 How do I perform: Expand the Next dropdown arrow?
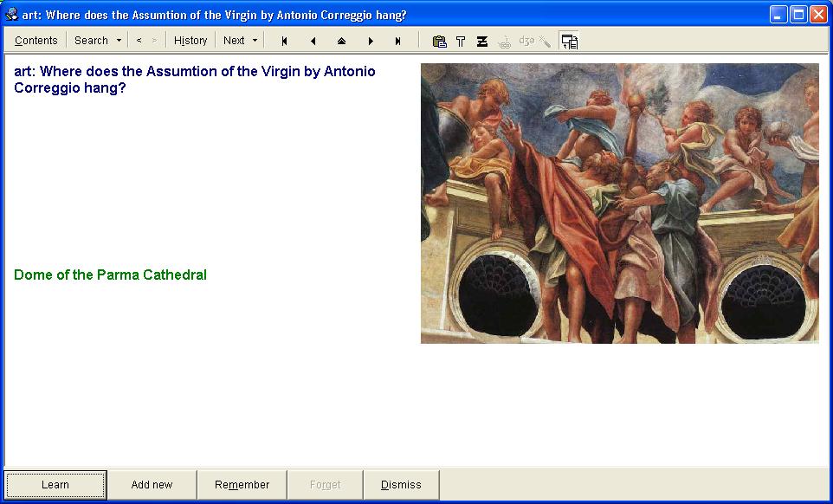[255, 41]
